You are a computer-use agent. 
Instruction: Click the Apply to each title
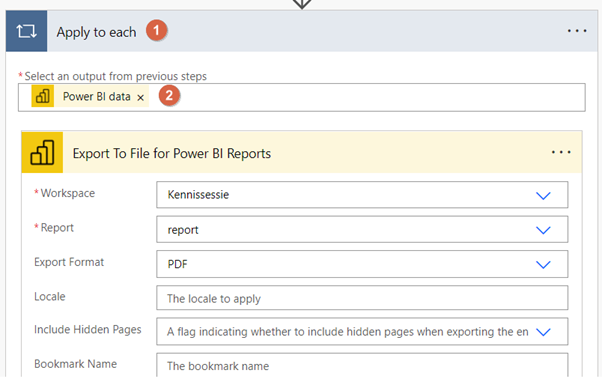96,32
